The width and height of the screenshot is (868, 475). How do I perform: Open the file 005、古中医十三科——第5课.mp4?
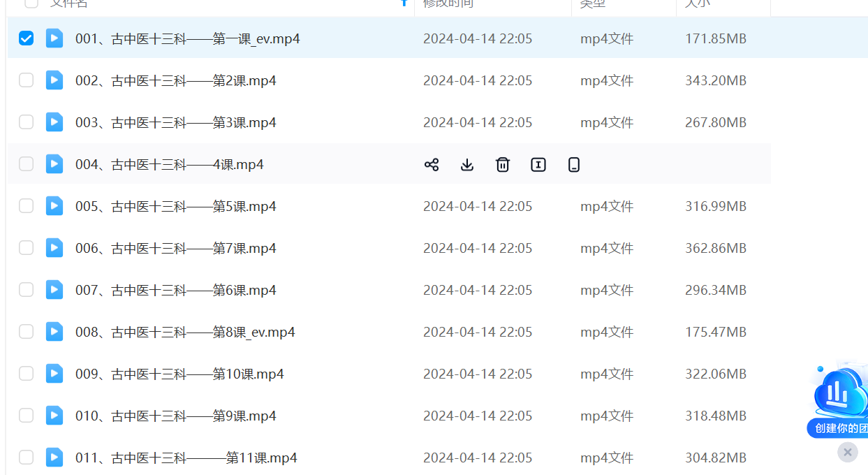pyautogui.click(x=175, y=207)
